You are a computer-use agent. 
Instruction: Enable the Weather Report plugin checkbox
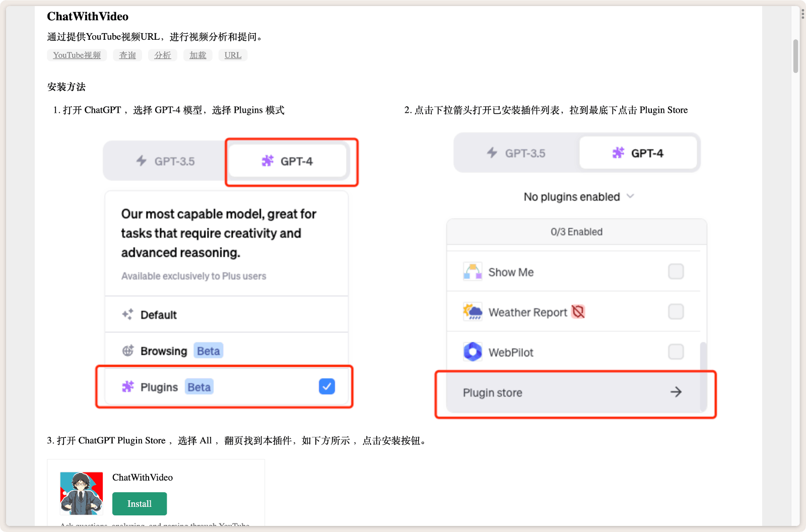coord(676,312)
